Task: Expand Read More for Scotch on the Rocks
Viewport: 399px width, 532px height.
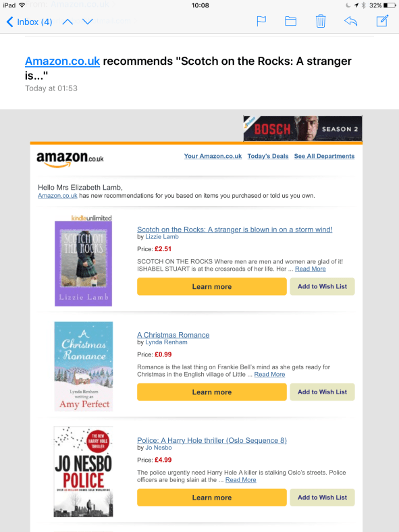Action: tap(310, 269)
